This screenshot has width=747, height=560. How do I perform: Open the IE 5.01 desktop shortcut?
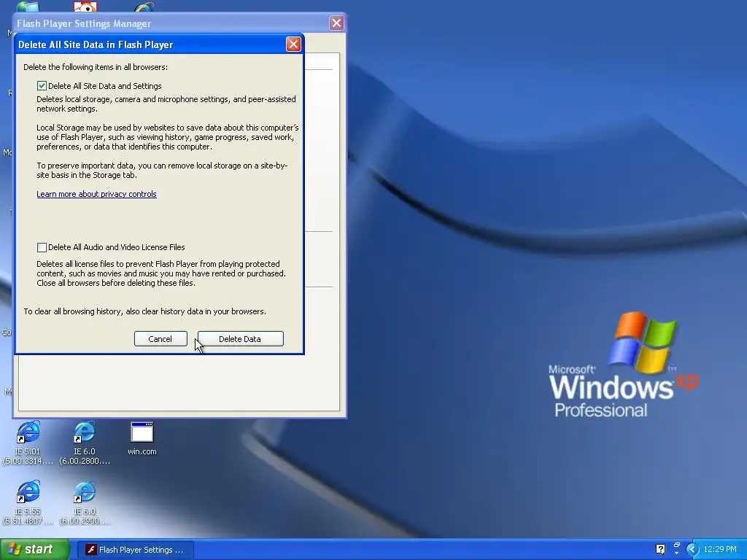click(28, 443)
